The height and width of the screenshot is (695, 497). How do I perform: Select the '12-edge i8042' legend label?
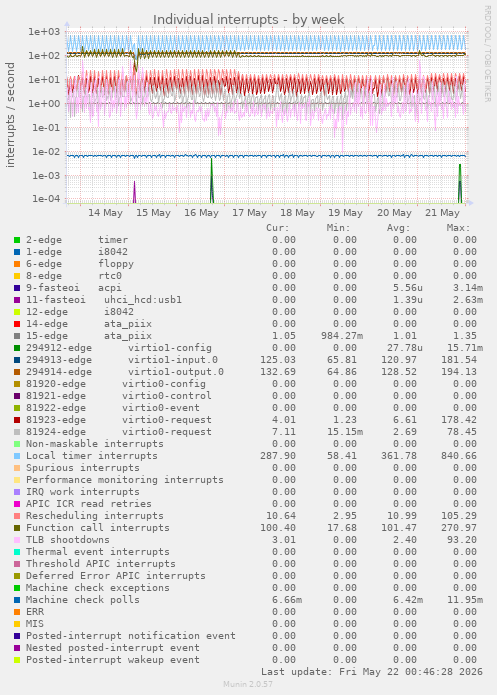pyautogui.click(x=80, y=312)
